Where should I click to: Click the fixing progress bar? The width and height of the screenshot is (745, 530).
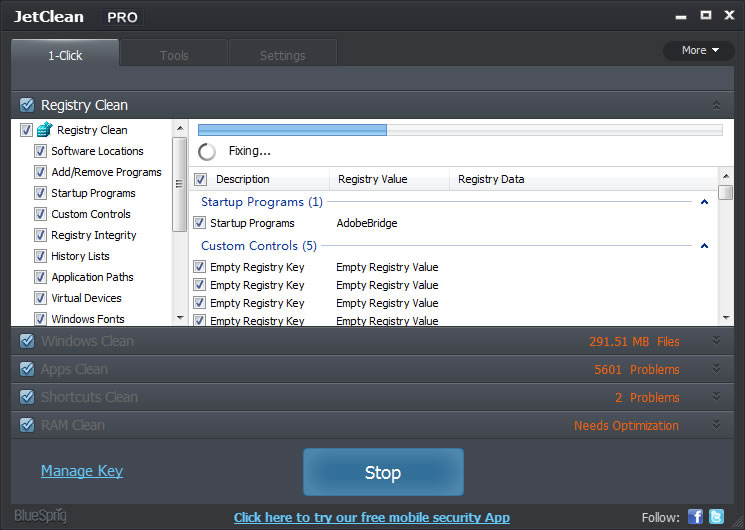pyautogui.click(x=460, y=130)
